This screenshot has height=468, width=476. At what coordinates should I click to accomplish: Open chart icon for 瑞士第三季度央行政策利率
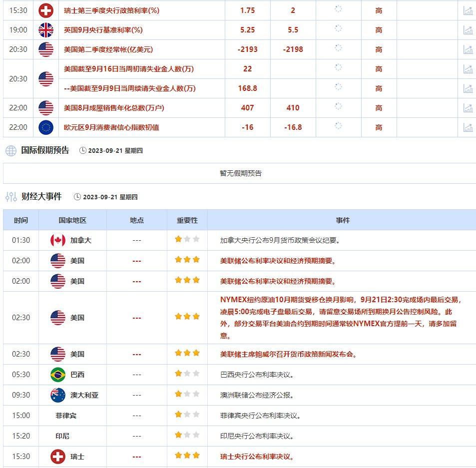point(468,10)
